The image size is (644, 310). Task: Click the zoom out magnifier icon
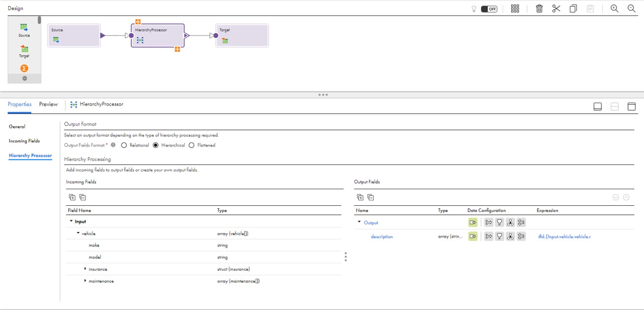[631, 9]
